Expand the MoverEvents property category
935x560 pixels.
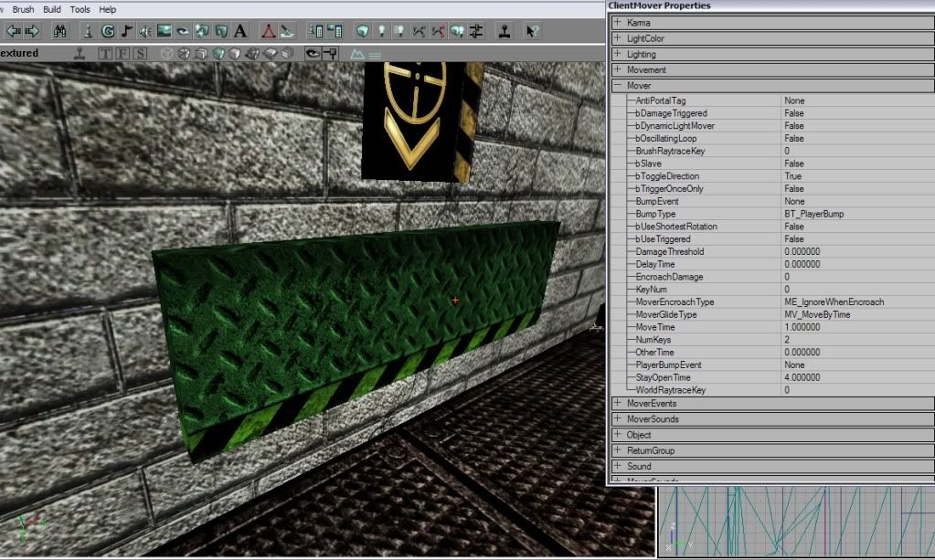[x=618, y=403]
